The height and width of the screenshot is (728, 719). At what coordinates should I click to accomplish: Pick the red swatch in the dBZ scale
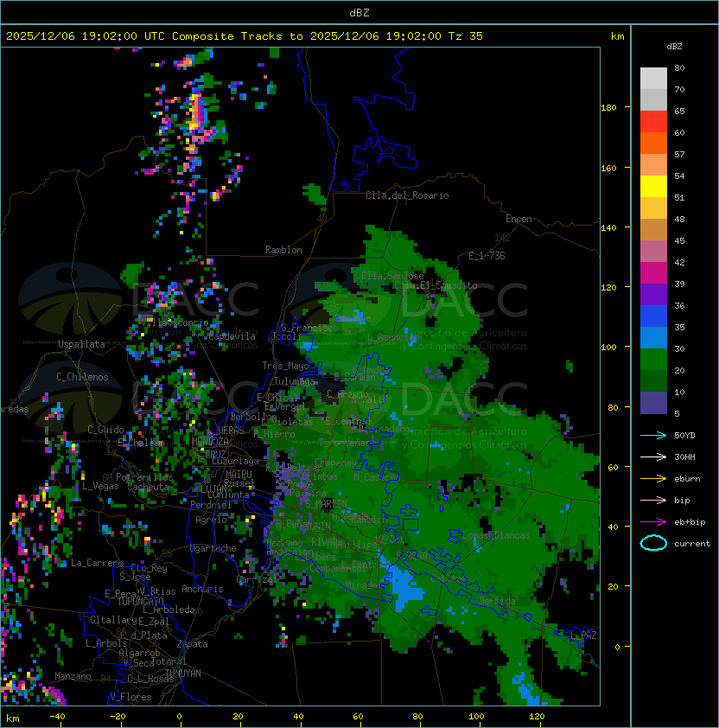point(653,122)
